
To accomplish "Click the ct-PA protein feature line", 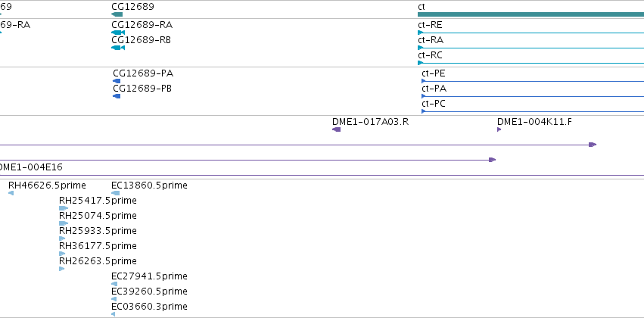I will (x=533, y=96).
